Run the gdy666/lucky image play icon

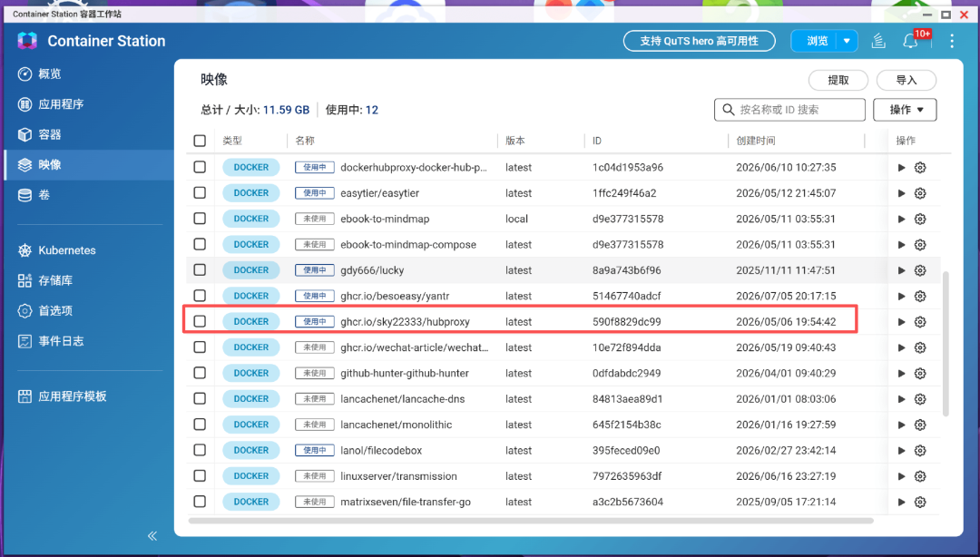(901, 270)
